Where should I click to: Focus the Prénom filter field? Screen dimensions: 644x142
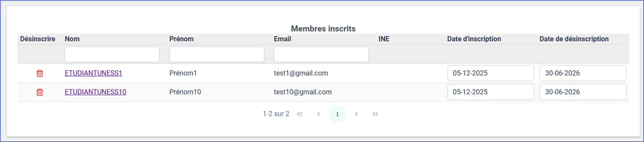pyautogui.click(x=217, y=54)
